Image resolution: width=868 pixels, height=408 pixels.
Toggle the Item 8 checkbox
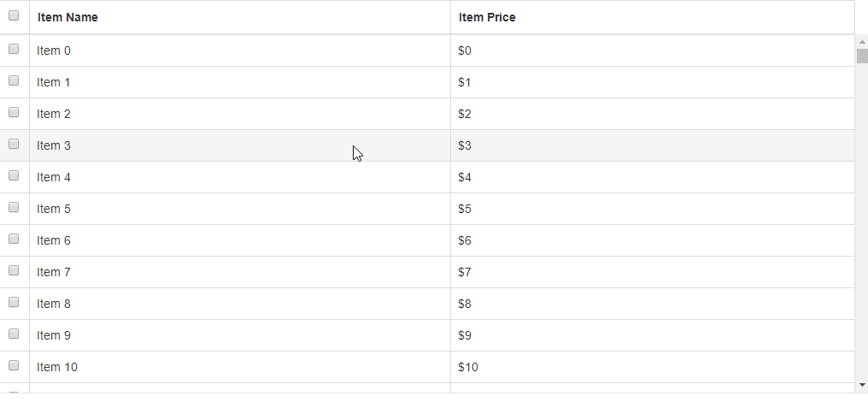tap(14, 303)
